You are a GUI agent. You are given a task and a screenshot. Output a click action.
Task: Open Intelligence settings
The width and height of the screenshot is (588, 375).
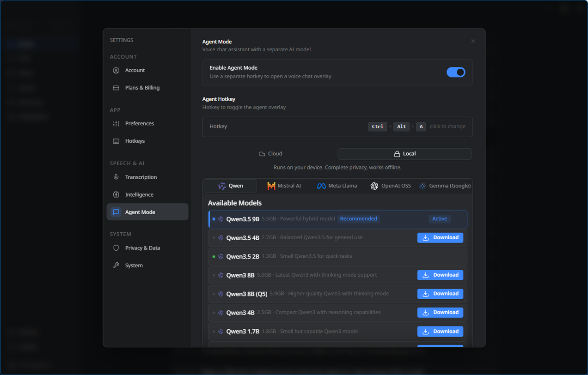click(x=147, y=194)
